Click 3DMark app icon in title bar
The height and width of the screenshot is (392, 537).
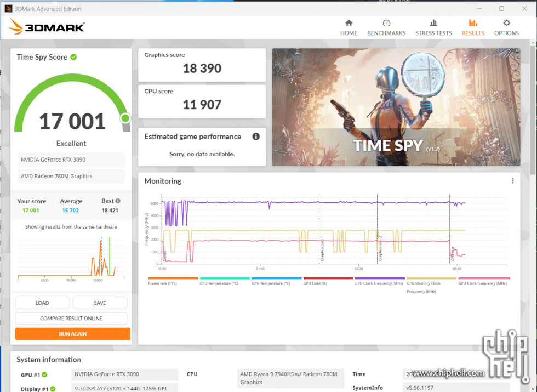(x=8, y=9)
